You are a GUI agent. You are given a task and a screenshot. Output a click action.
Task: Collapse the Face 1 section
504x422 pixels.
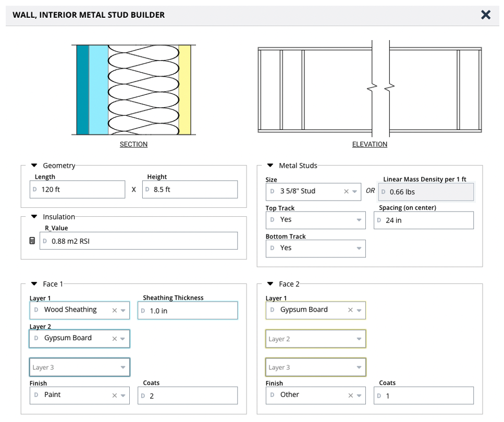[x=34, y=284]
